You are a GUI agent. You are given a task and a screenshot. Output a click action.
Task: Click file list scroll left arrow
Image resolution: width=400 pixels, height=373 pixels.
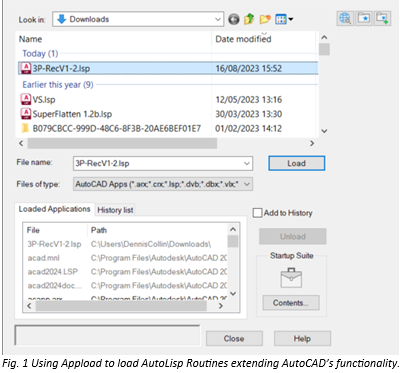(21, 143)
